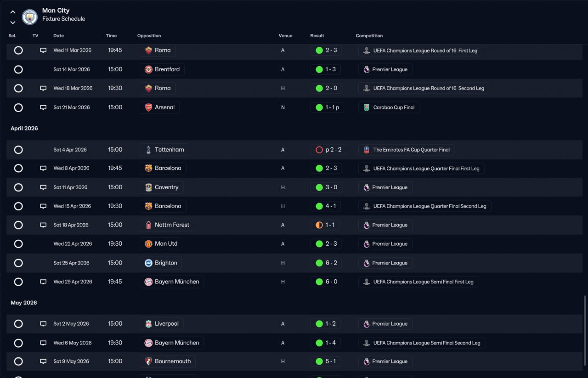Open The Emirates FA Cup Quarter Final link
The width and height of the screenshot is (588, 378).
[407, 150]
